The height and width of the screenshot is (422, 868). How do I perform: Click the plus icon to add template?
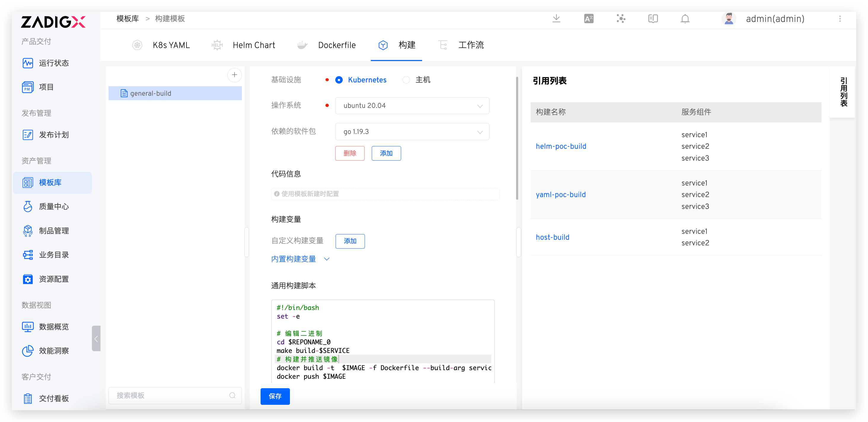point(234,75)
